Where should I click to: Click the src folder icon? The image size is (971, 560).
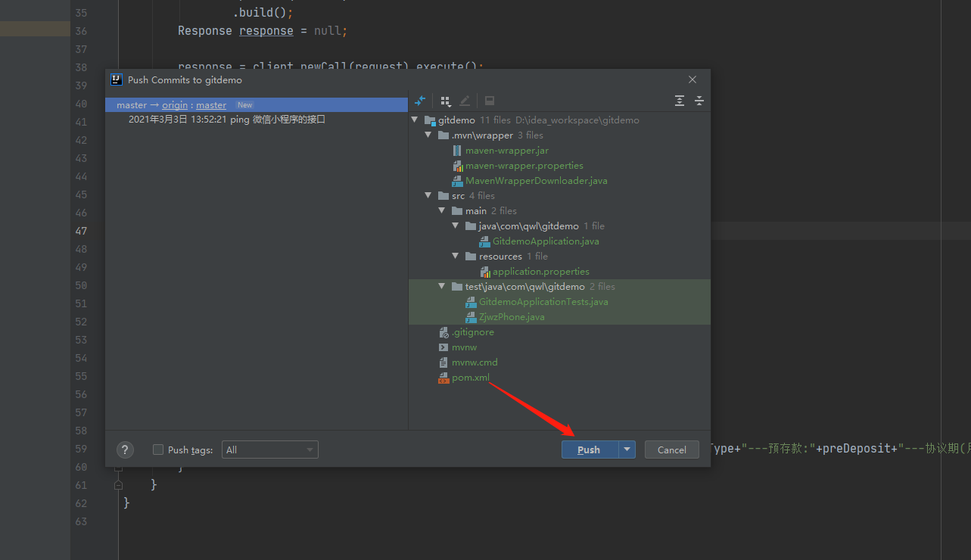[443, 196]
